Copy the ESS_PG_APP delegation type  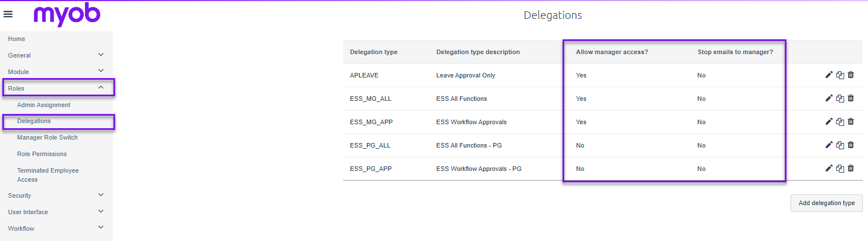[840, 168]
